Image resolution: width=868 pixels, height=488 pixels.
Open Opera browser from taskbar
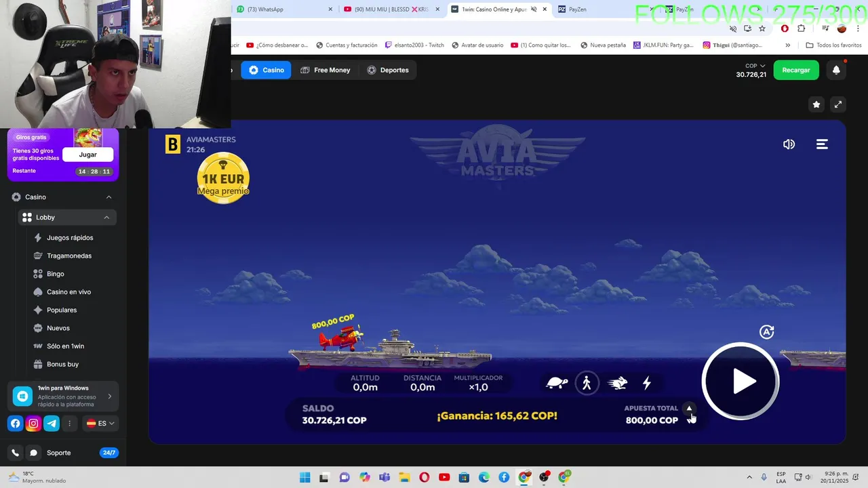pyautogui.click(x=425, y=477)
